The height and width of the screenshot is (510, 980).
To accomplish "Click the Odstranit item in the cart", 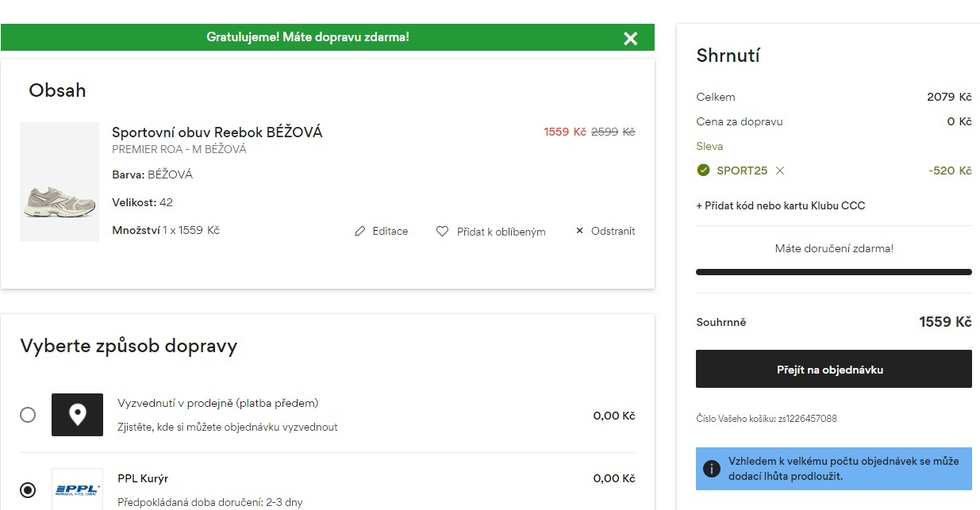I will [605, 231].
